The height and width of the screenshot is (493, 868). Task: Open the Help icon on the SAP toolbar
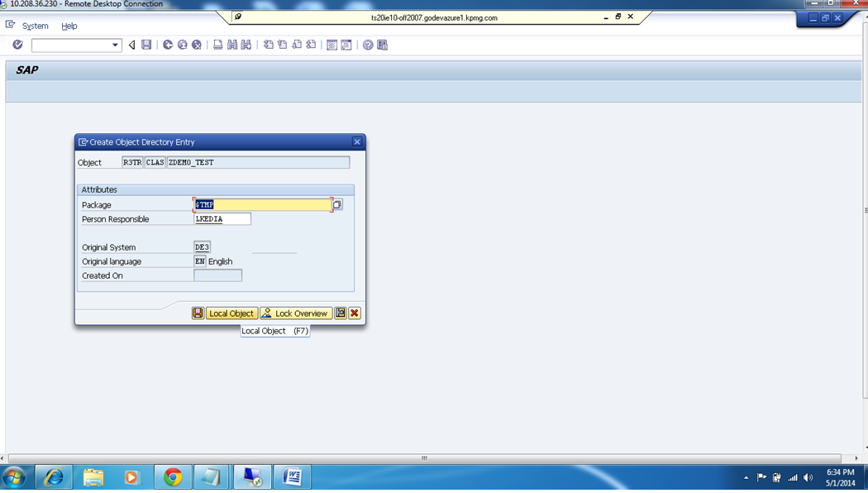click(x=367, y=45)
